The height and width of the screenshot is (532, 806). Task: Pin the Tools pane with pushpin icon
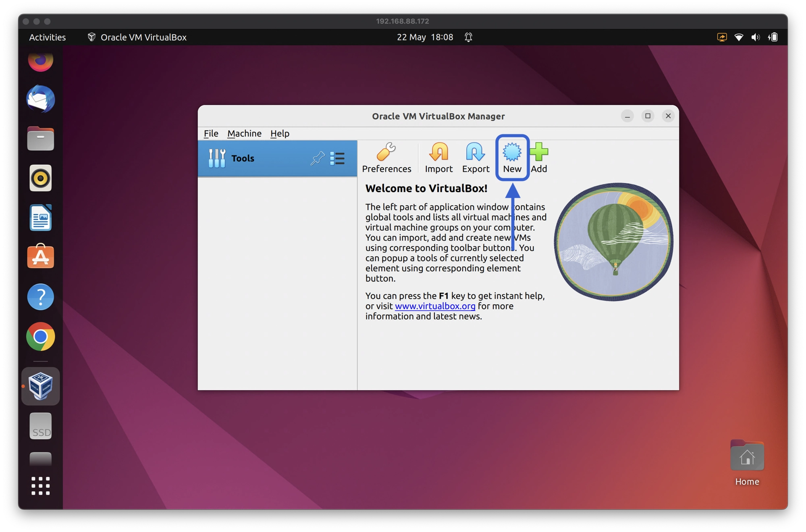[x=318, y=158]
